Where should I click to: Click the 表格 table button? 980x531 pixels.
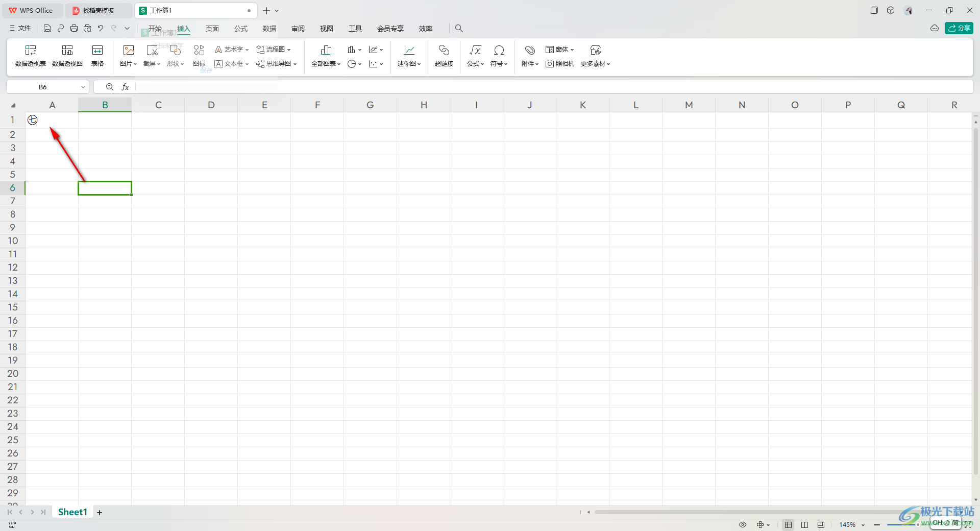[97, 56]
